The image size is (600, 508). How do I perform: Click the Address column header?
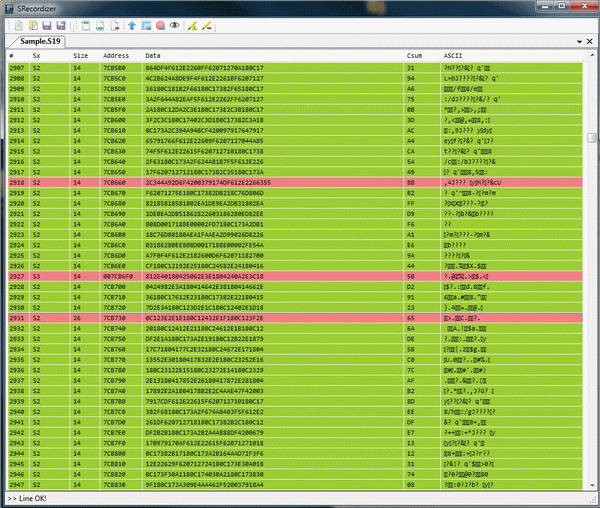click(115, 56)
